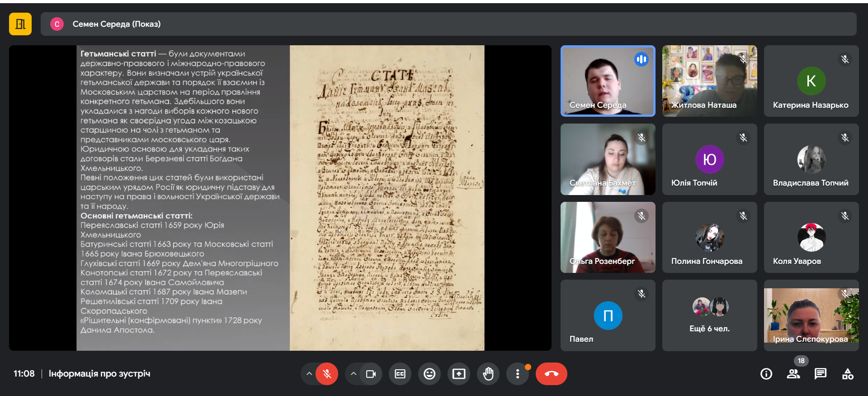This screenshot has width=868, height=396.
Task: Expand video settings chevron beside camera
Action: pyautogui.click(x=354, y=374)
